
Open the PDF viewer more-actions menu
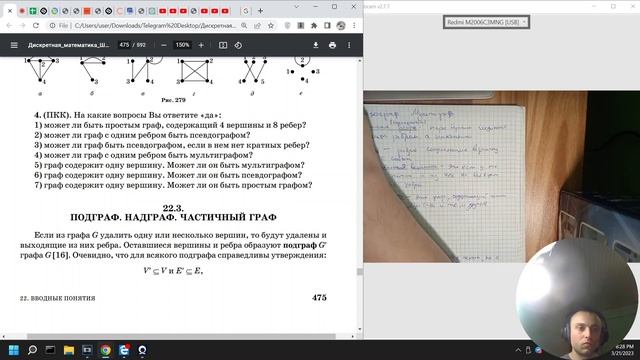349,45
